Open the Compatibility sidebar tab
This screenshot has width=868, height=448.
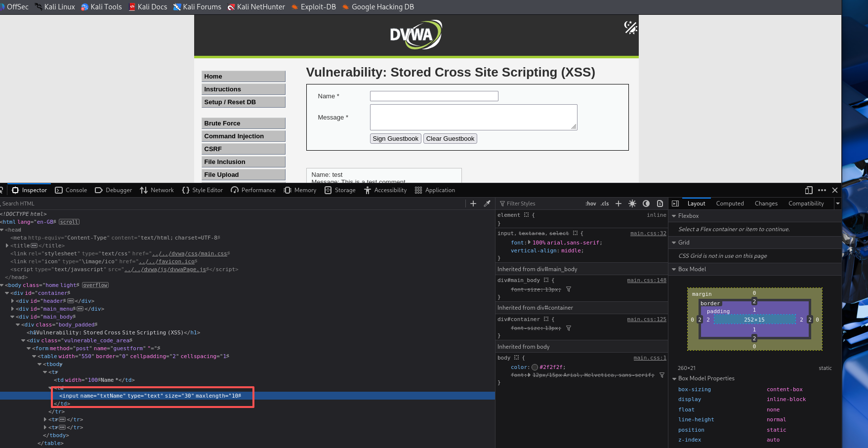coord(806,204)
